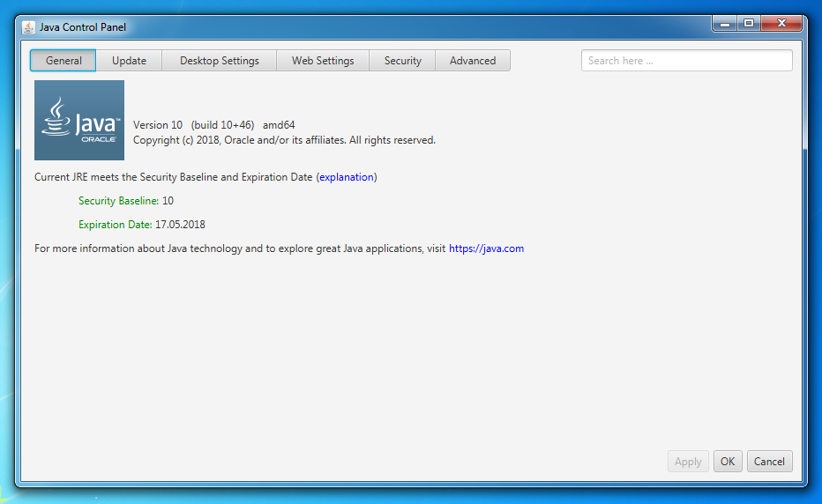Click the Java Control Panel title text
The width and height of the screenshot is (822, 504).
[x=82, y=27]
